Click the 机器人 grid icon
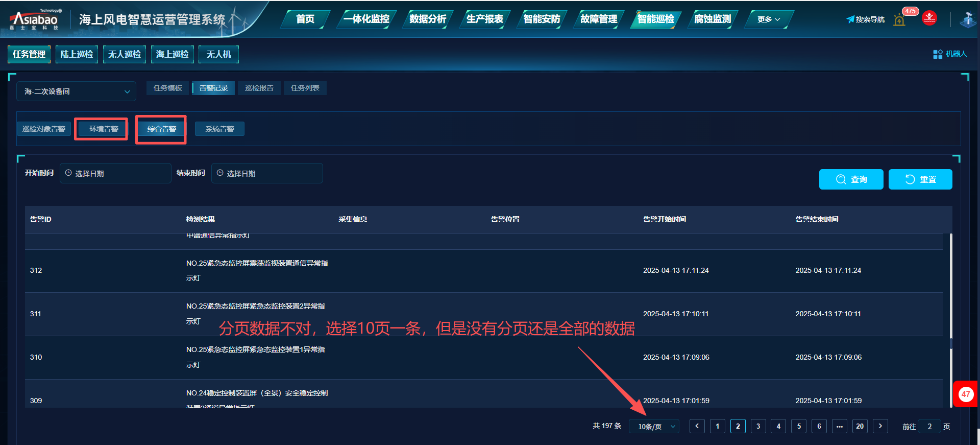The image size is (980, 445). point(938,54)
